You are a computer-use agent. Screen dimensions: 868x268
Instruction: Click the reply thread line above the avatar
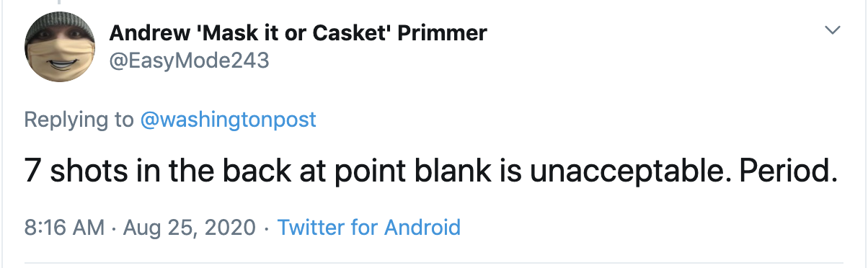(60, 3)
